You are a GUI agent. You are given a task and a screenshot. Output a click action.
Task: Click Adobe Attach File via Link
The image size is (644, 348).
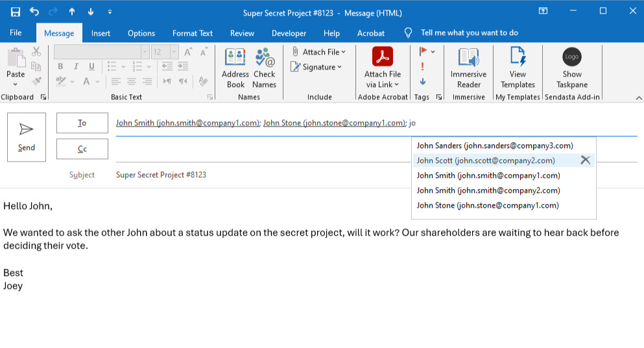pyautogui.click(x=383, y=68)
